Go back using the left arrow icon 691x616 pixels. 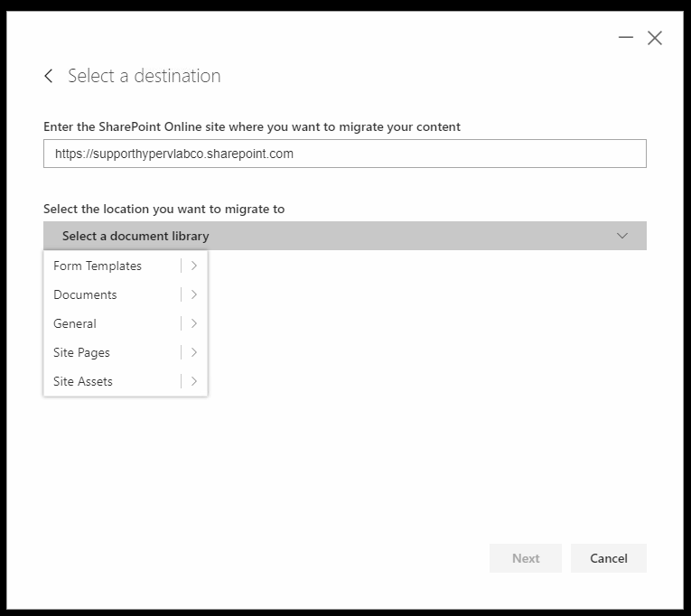49,76
